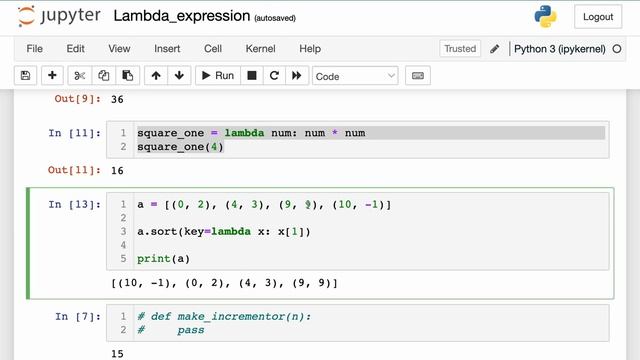This screenshot has width=640, height=360.
Task: Copy selected cells icon
Action: [x=104, y=76]
